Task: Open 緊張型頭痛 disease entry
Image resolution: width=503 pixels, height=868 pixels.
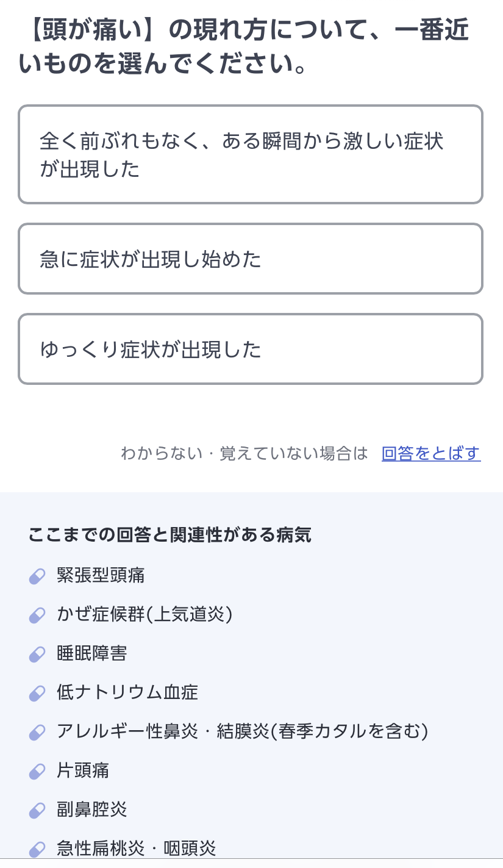Action: (101, 575)
